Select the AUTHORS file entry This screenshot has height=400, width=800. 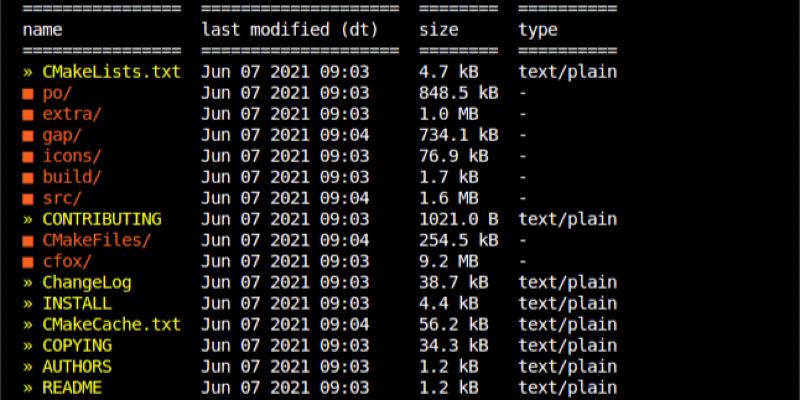coord(77,366)
